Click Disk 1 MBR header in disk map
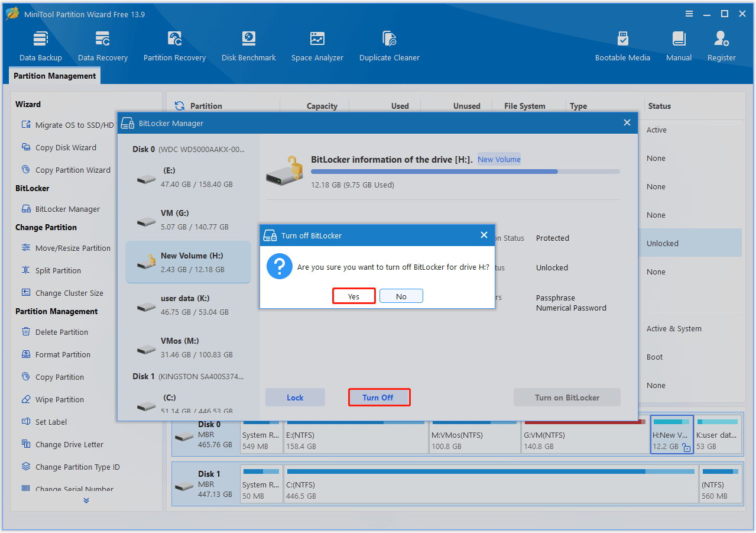The width and height of the screenshot is (756, 533). [206, 484]
